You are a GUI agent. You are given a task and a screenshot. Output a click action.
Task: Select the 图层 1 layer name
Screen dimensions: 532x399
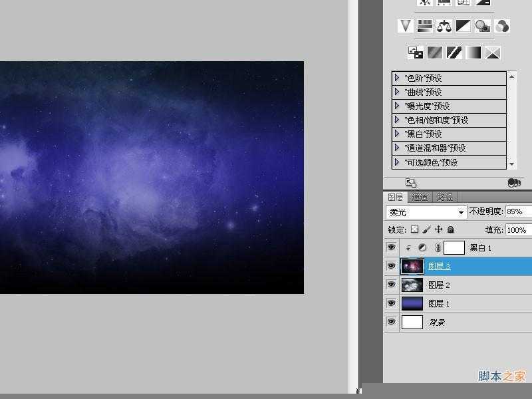click(439, 304)
